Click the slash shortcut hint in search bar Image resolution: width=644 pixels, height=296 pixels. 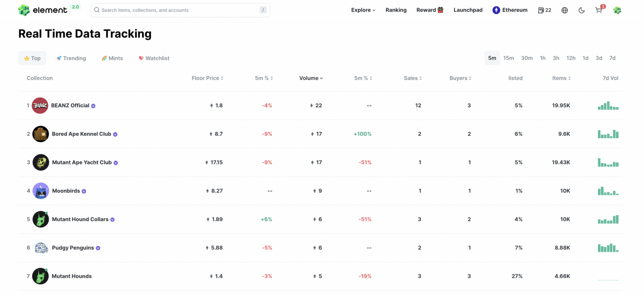coord(263,10)
